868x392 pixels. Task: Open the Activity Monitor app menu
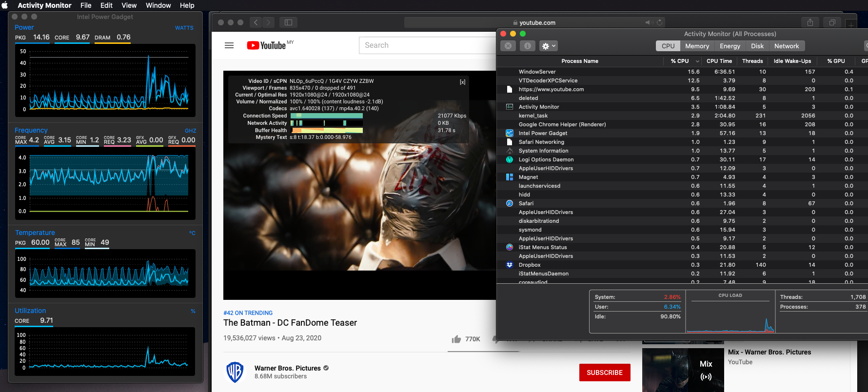tap(44, 5)
